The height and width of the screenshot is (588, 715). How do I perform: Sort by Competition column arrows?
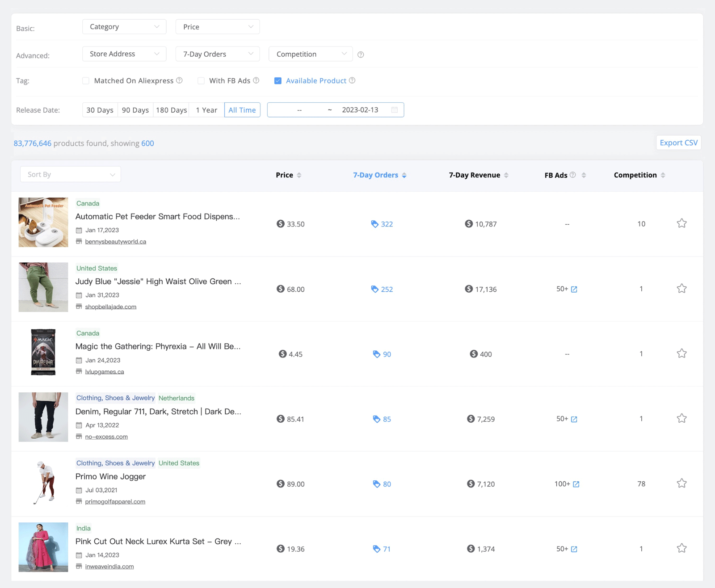[663, 175]
